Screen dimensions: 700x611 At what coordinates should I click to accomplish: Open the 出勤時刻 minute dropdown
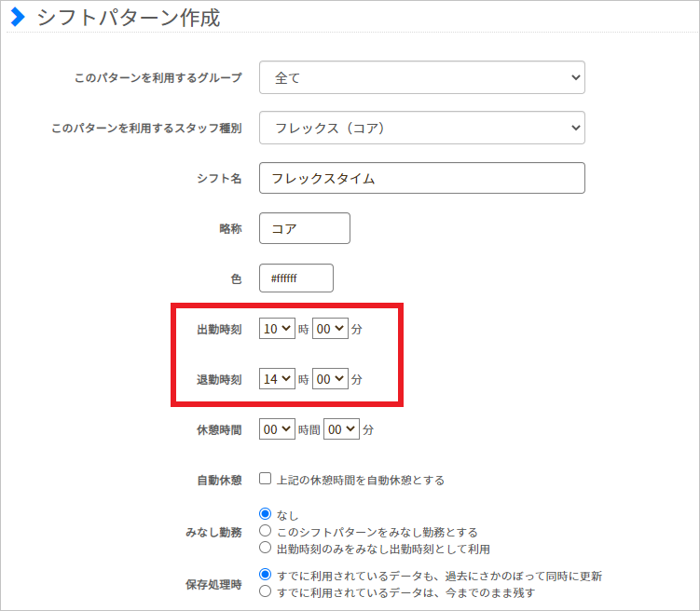click(x=330, y=329)
